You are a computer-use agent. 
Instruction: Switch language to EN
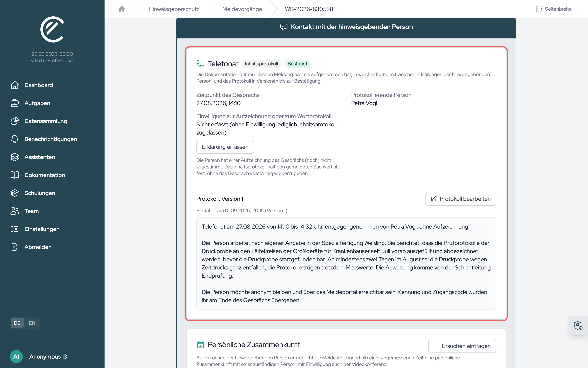(32, 323)
